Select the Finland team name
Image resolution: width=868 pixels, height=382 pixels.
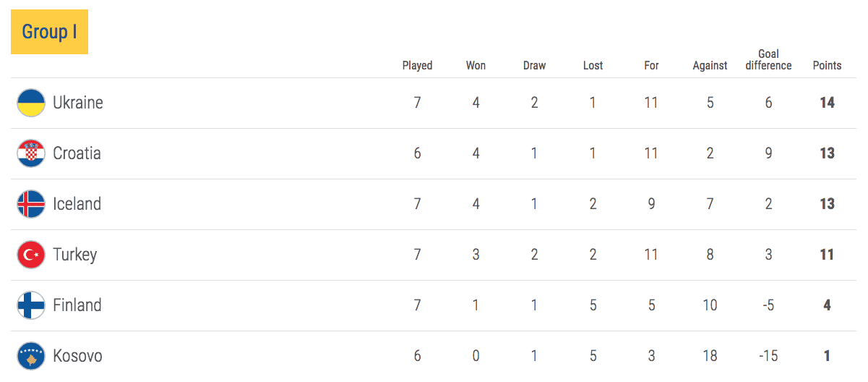pyautogui.click(x=77, y=305)
